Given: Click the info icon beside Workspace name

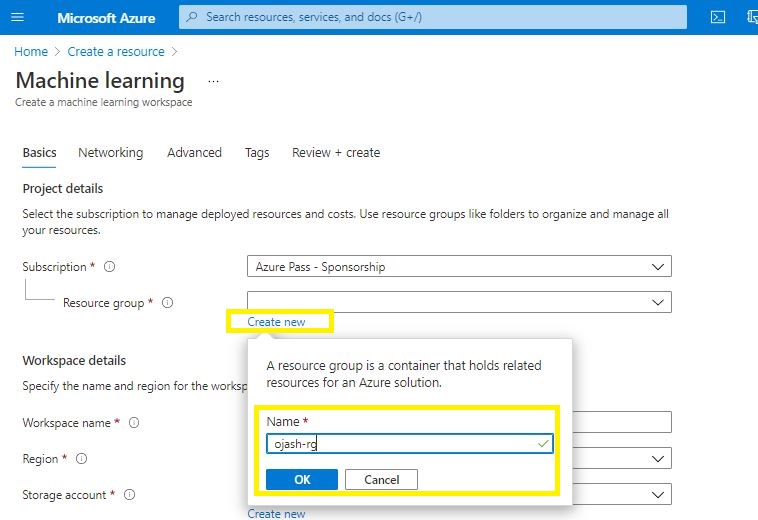Looking at the screenshot, I should [134, 423].
